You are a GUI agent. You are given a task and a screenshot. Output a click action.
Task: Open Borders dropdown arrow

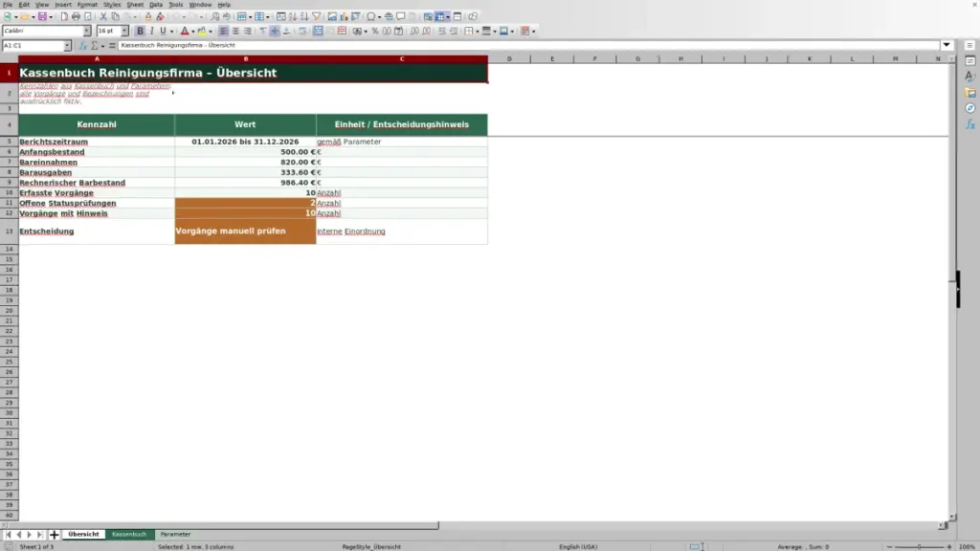(x=478, y=32)
